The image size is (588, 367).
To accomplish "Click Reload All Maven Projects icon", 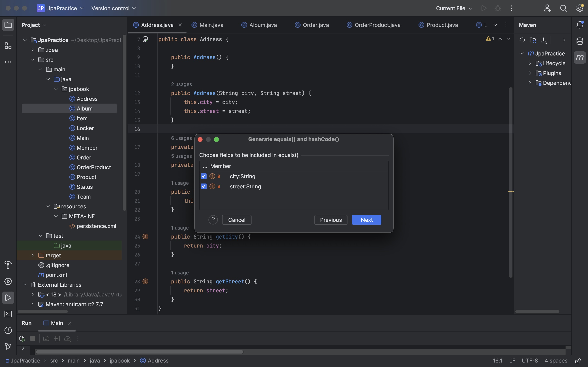I will pos(522,40).
